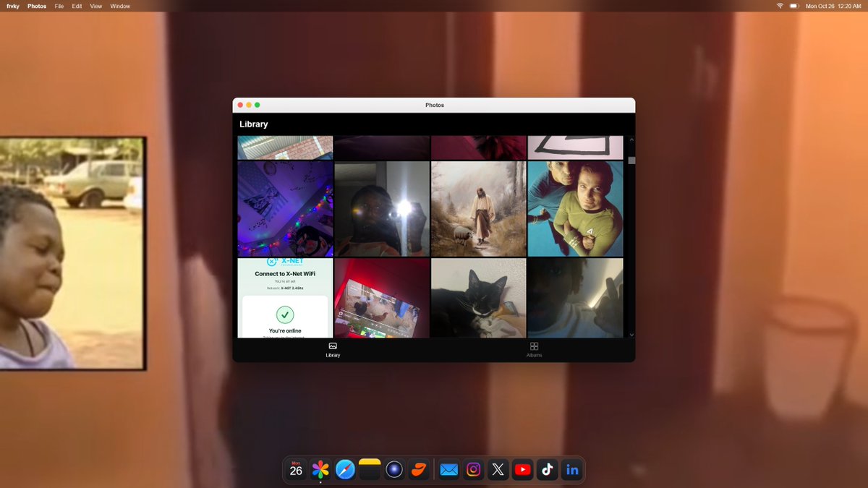868x488 pixels.
Task: Click the Photos pinwheel icon in the dock
Action: (321, 470)
